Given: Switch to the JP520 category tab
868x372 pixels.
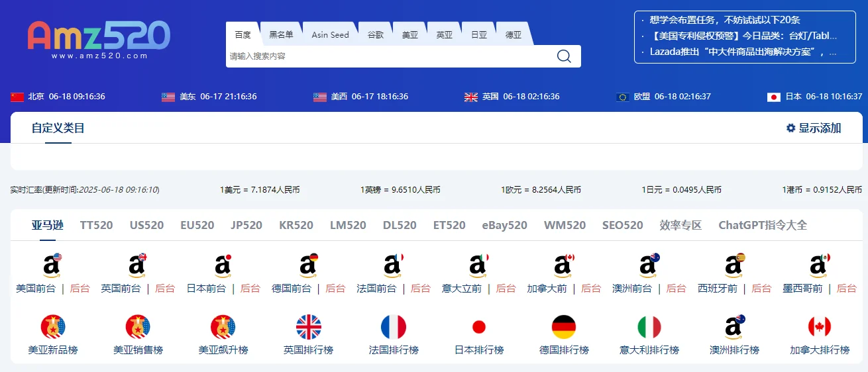Looking at the screenshot, I should pos(246,225).
